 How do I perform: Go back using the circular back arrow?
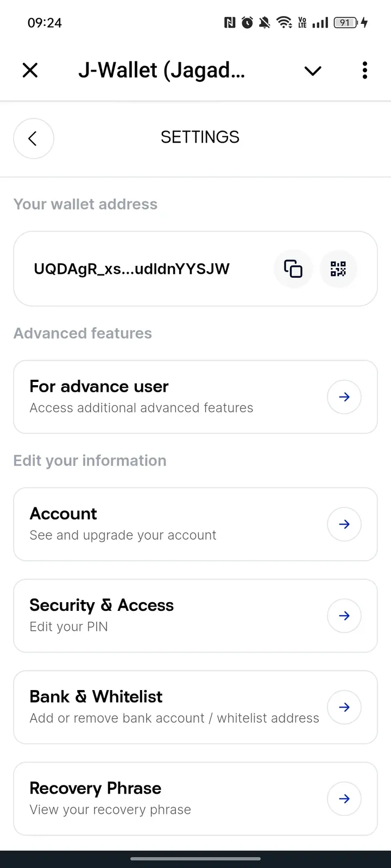(x=33, y=138)
